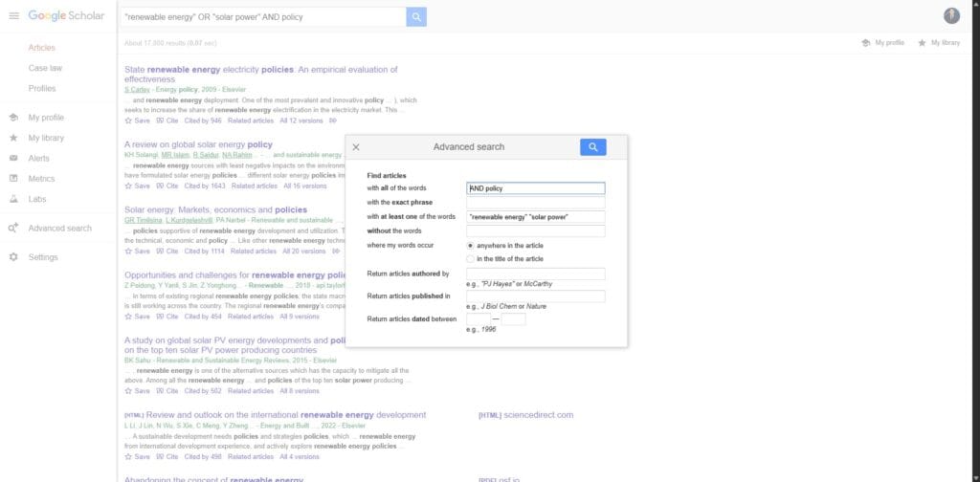
Task: Switch to Case law in sidebar
Action: coord(45,68)
